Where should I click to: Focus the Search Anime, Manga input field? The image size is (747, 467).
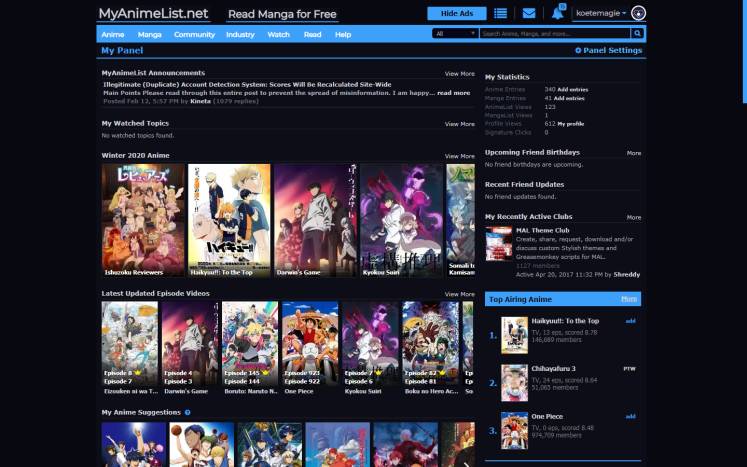[x=555, y=33]
